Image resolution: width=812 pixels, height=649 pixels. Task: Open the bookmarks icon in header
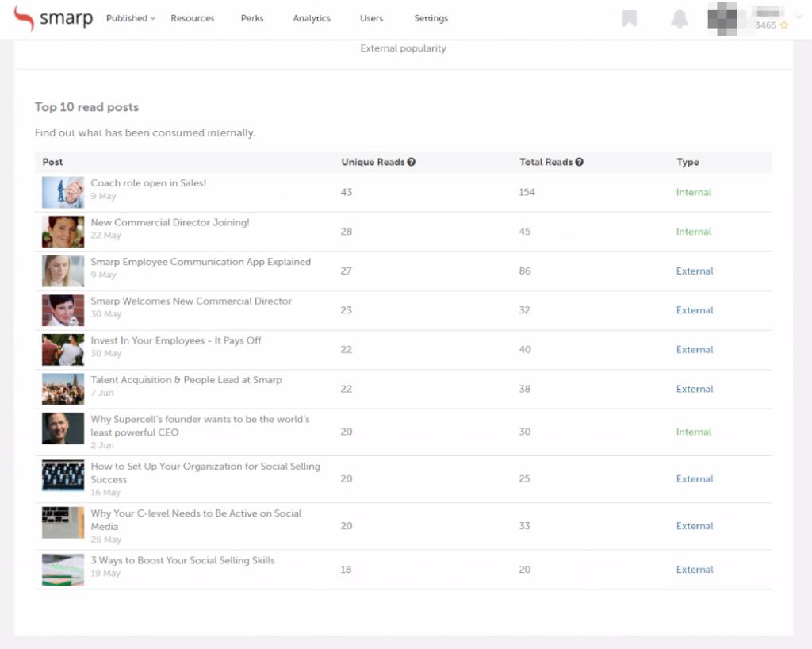[629, 19]
